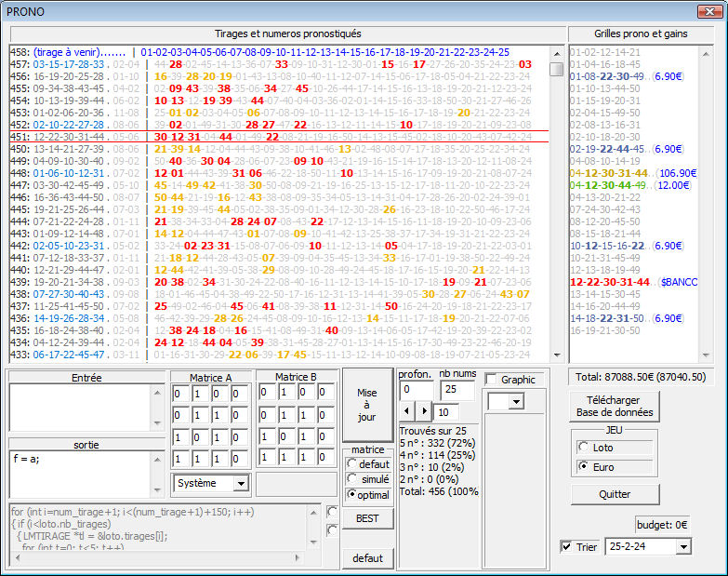Click the '5 n° : 332 (72%)' statistic line
This screenshot has width=728, height=576.
(437, 443)
